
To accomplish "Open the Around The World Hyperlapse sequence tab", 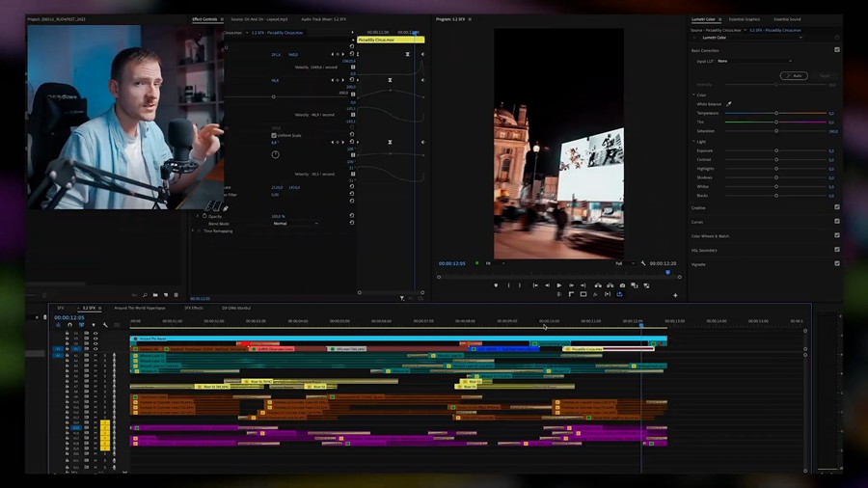I will [140, 308].
